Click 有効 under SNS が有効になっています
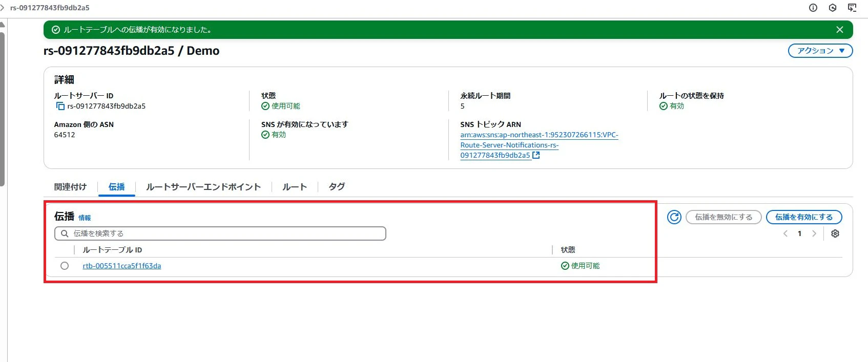The height and width of the screenshot is (362, 868). point(274,135)
